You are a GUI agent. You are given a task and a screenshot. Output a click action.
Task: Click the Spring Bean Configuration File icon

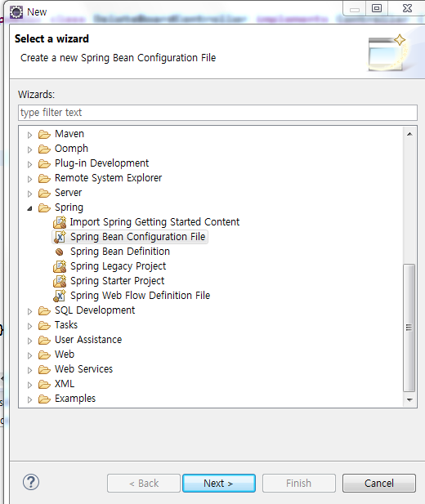(x=60, y=237)
